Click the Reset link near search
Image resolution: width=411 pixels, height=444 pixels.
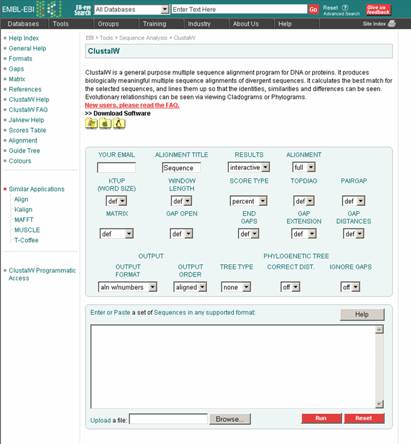pyautogui.click(x=331, y=8)
